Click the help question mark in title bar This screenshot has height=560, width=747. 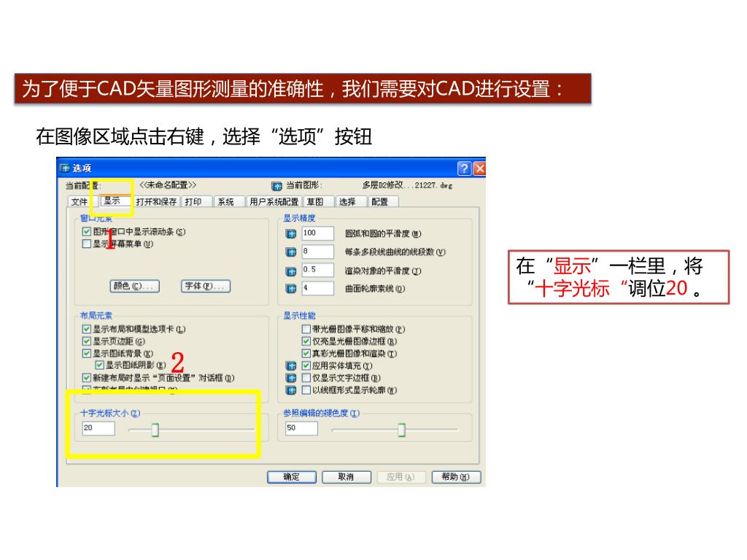pyautogui.click(x=465, y=168)
